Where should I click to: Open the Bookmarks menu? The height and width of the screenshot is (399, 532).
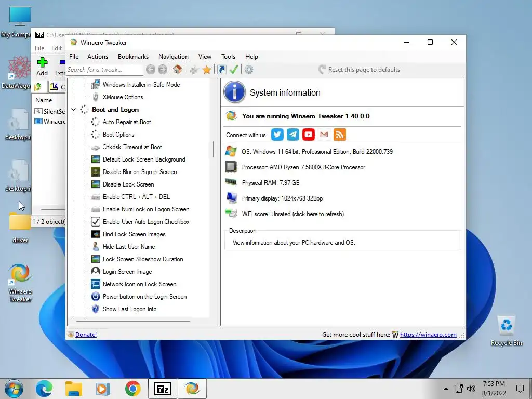point(133,57)
